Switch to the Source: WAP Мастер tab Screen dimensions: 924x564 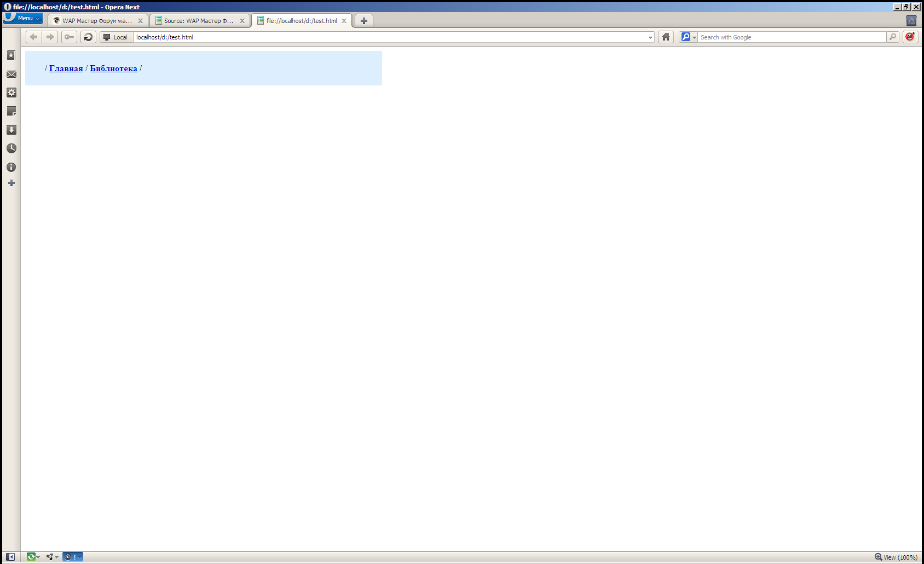[198, 21]
